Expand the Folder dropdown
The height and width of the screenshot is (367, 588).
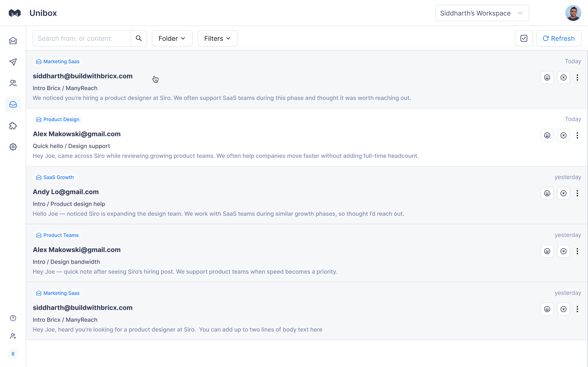click(172, 38)
